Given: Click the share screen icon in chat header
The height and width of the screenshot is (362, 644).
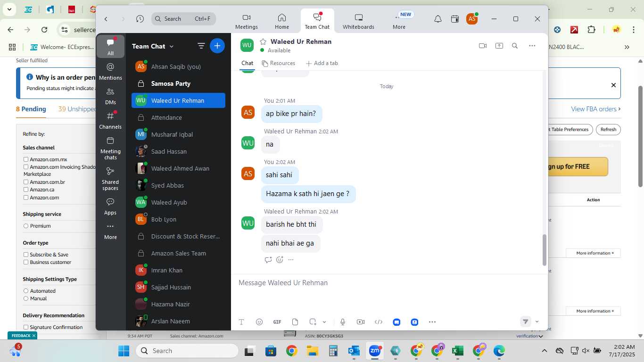Looking at the screenshot, I should 499,46.
